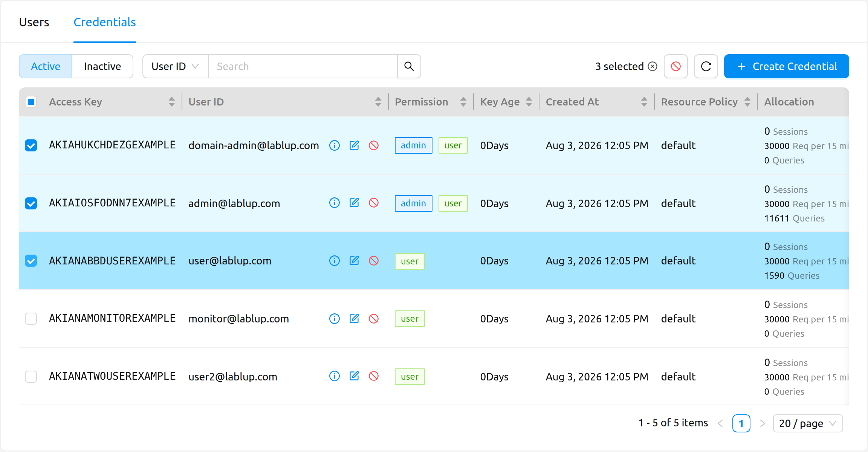Screen dimensions: 868x452
Task: Click the 3 selected label
Action: click(x=619, y=66)
